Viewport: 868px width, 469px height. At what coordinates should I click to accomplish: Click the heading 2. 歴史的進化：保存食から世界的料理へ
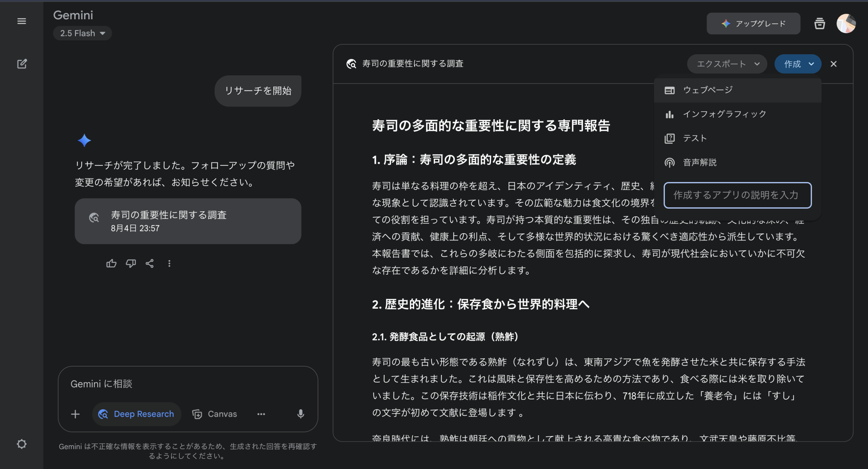481,304
